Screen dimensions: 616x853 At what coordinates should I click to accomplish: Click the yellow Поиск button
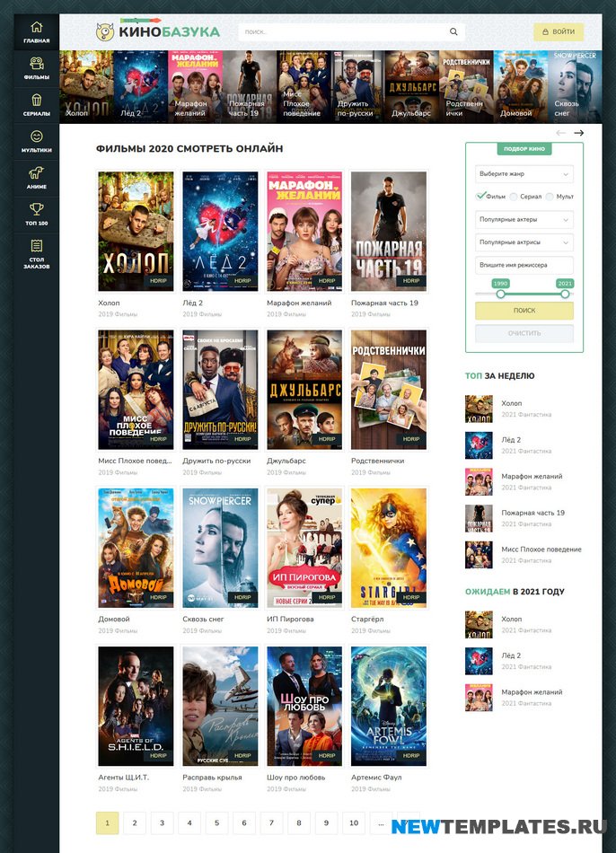pyautogui.click(x=524, y=311)
